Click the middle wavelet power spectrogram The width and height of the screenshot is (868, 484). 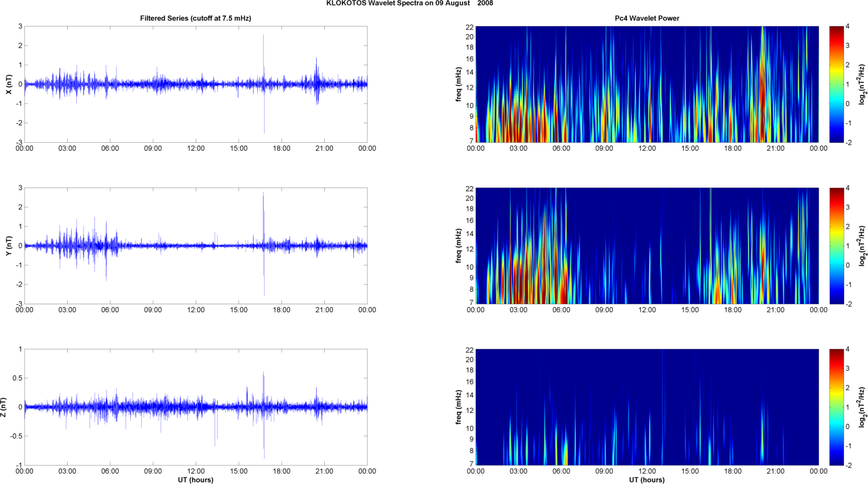(x=647, y=246)
